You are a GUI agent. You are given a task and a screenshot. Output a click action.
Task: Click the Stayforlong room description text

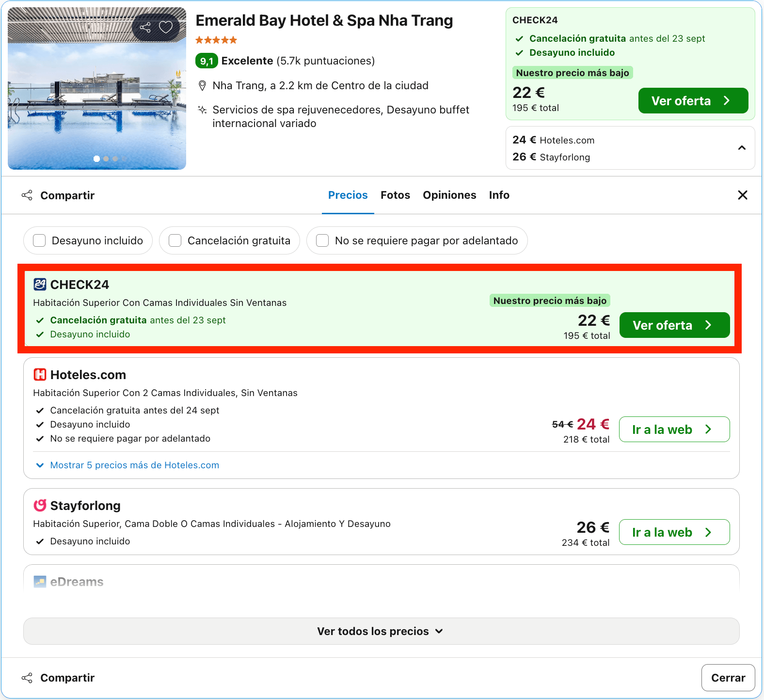pos(212,524)
